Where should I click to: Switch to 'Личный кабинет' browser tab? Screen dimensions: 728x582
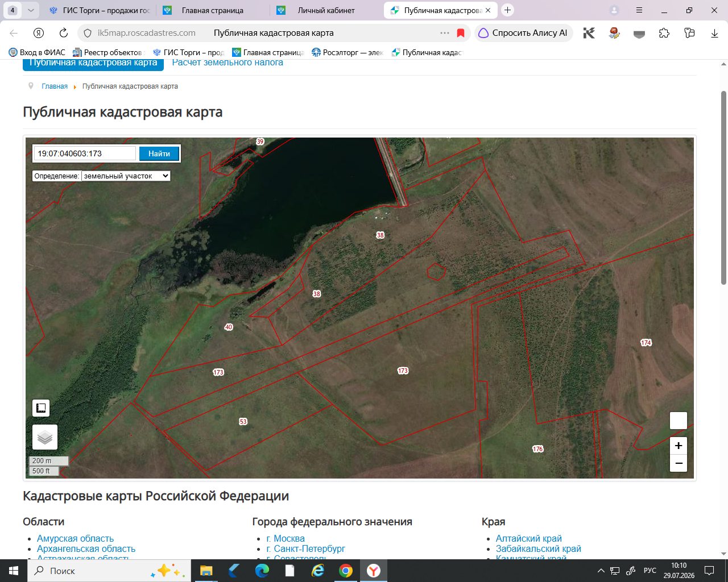coord(326,10)
